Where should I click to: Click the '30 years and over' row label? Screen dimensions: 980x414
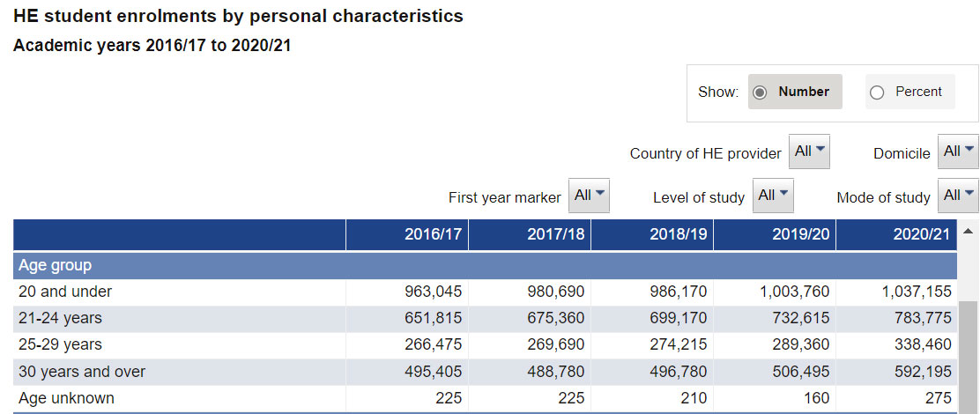(x=82, y=372)
